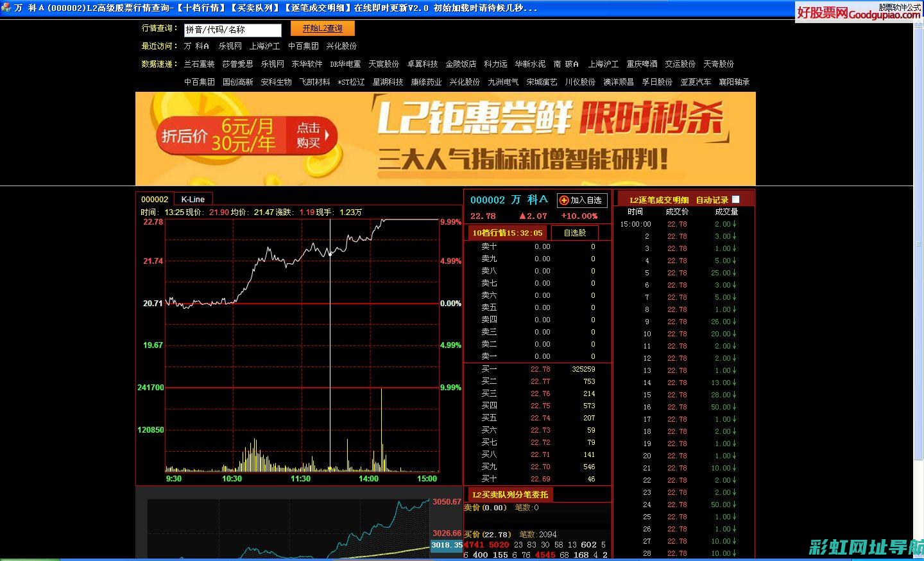The image size is (924, 561).
Task: Open 万科A in the recently visited row
Action: point(196,46)
